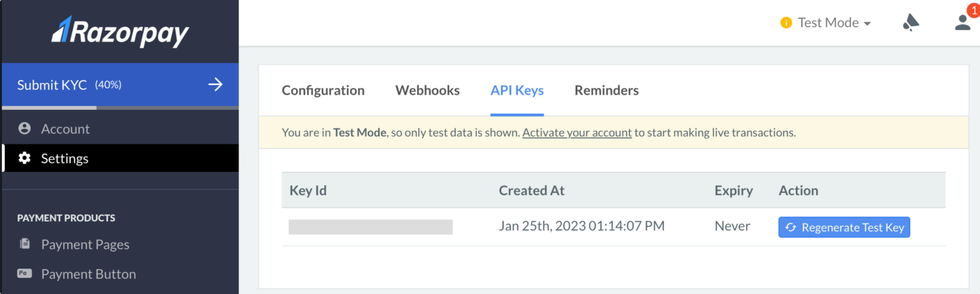Click the Submit KYC arrow icon
This screenshot has height=294, width=980.
click(x=215, y=84)
